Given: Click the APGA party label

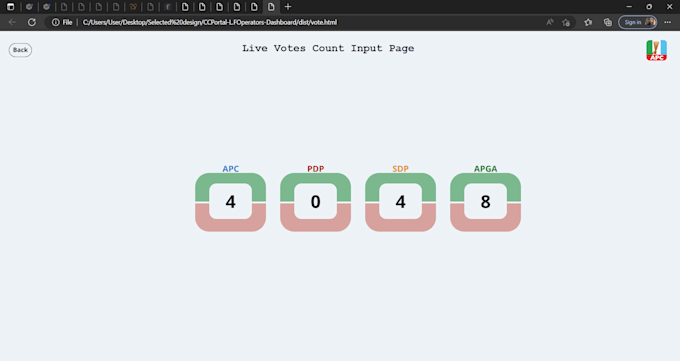Looking at the screenshot, I should (x=485, y=169).
